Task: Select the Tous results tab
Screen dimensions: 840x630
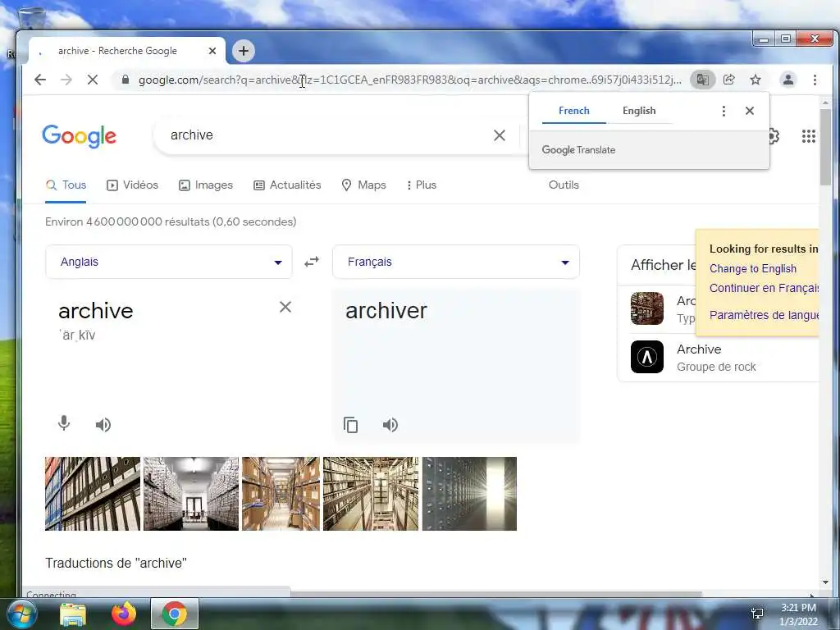Action: 66,185
